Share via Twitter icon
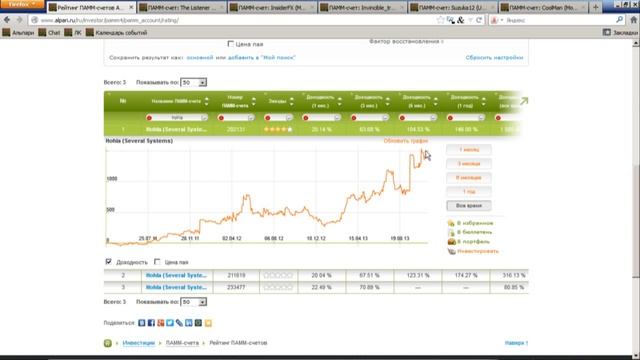The width and height of the screenshot is (640, 360). pyautogui.click(x=170, y=323)
